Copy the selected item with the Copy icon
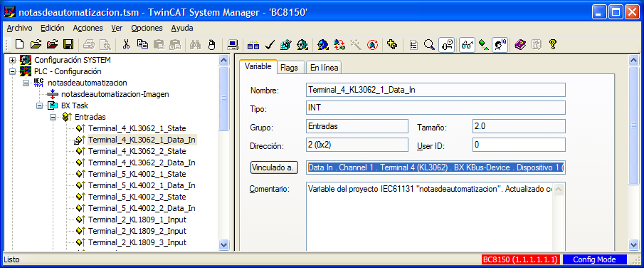 pyautogui.click(x=142, y=44)
